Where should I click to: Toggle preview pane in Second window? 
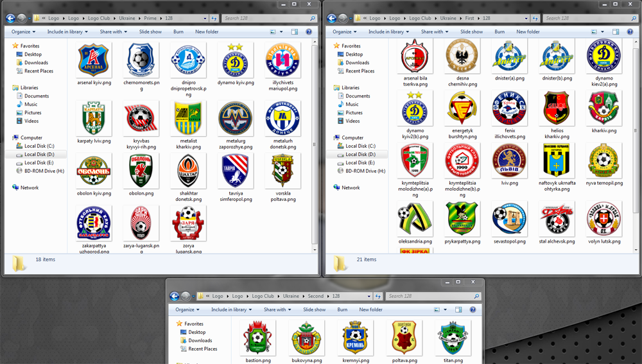point(458,309)
